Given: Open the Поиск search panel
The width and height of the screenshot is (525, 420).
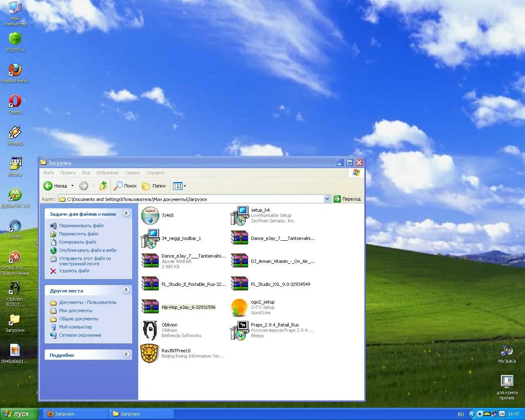Looking at the screenshot, I should (x=125, y=186).
